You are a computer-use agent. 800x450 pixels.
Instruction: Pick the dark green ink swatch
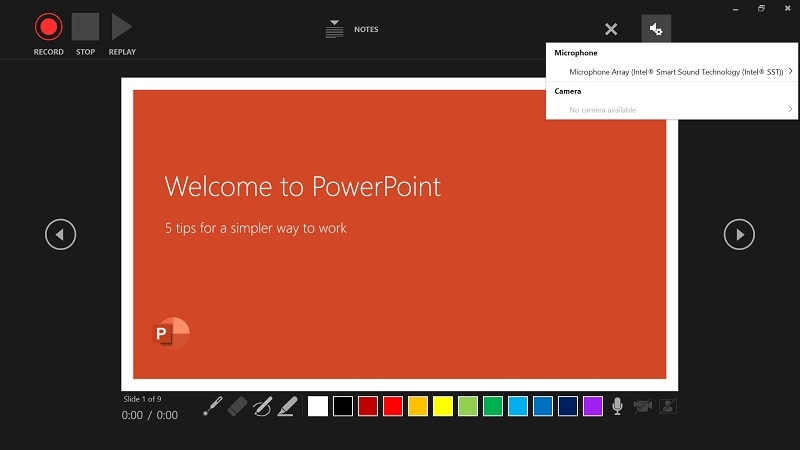point(492,406)
